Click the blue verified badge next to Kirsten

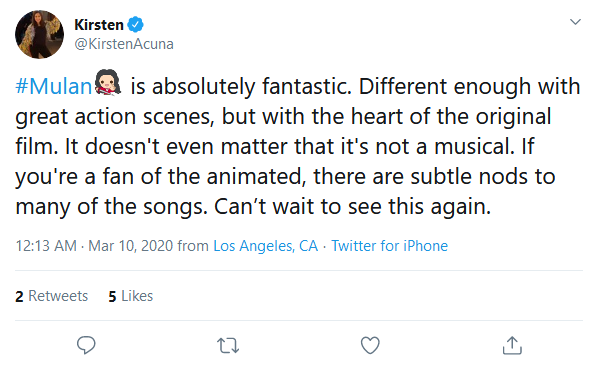point(135,25)
